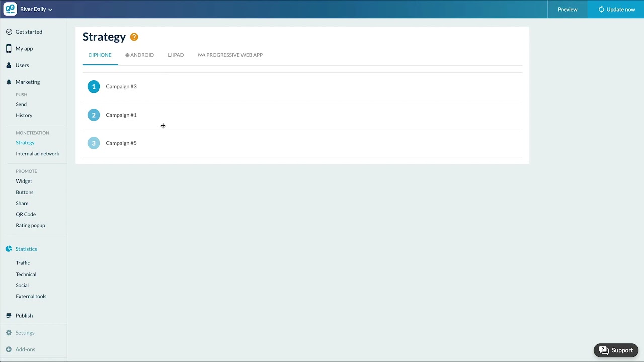Open External tools statistics
Screen dimensions: 644x362
31,296
